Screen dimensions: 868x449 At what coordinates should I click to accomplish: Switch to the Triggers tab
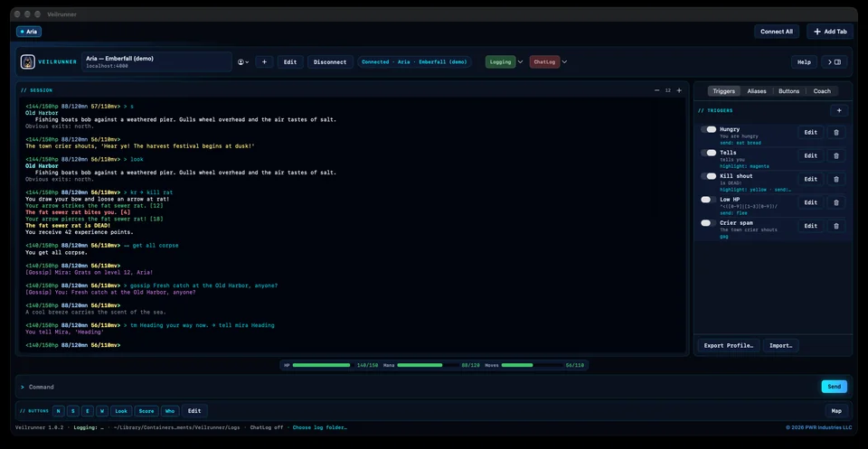(x=723, y=91)
